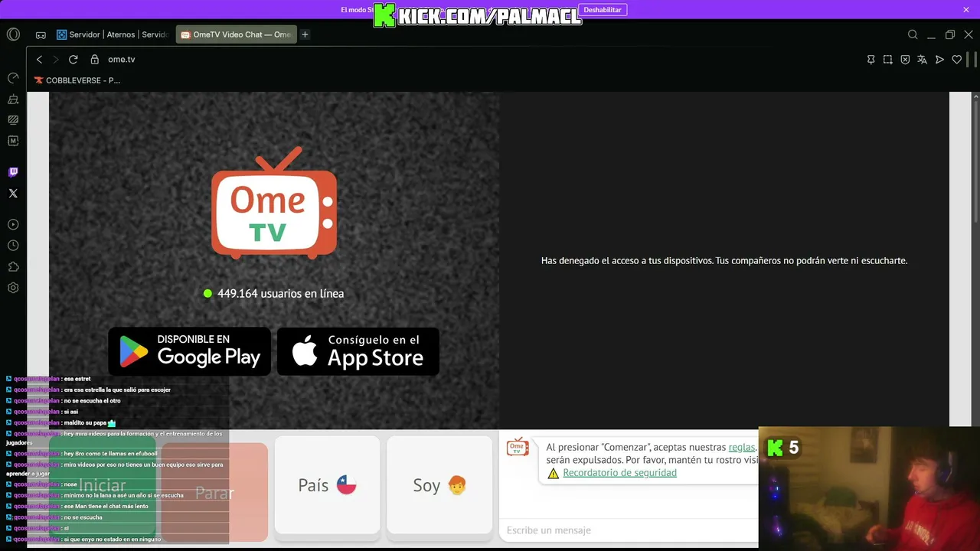Open the Google Play download badge
The image size is (980, 551).
pos(190,351)
